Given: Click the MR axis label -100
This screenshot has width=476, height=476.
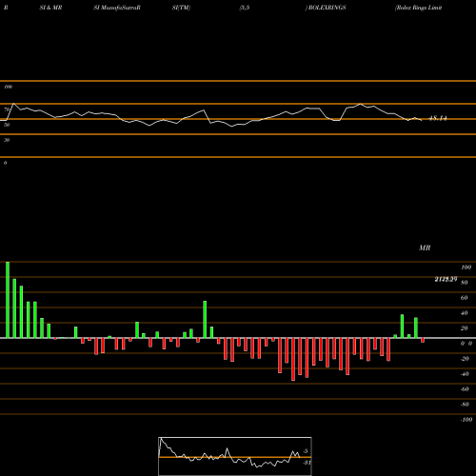Looking at the screenshot, I should coord(466,420).
